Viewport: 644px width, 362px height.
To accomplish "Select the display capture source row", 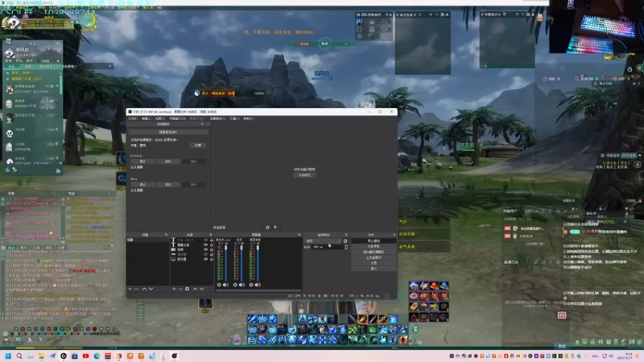I will pyautogui.click(x=192, y=259).
